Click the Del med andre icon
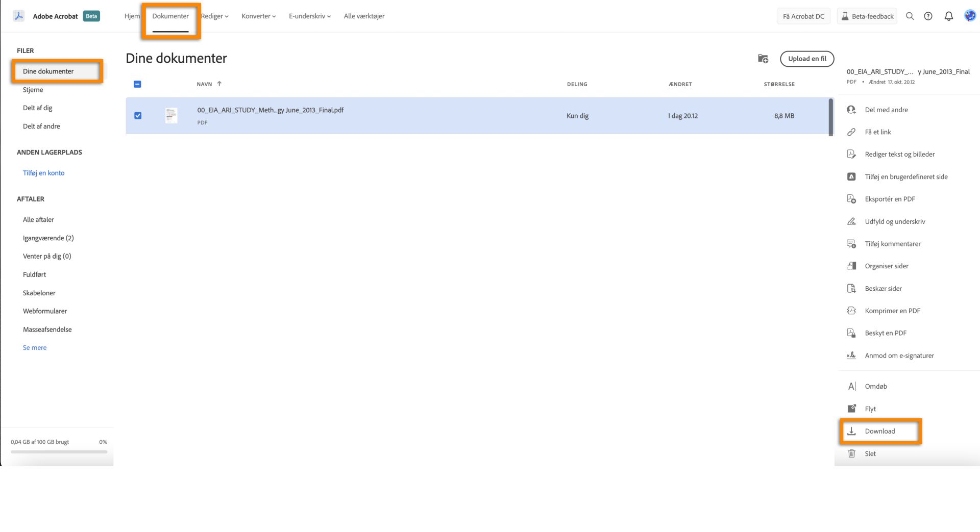 (x=851, y=110)
